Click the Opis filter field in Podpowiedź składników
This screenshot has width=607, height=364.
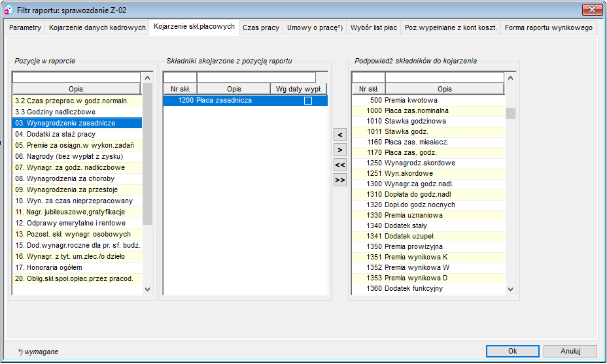click(444, 78)
